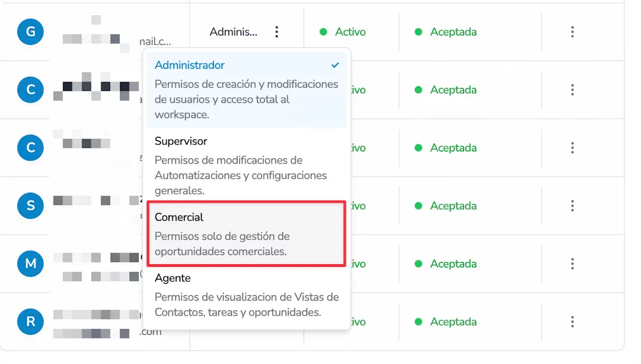
Task: Open row options for first C user
Action: pos(572,90)
